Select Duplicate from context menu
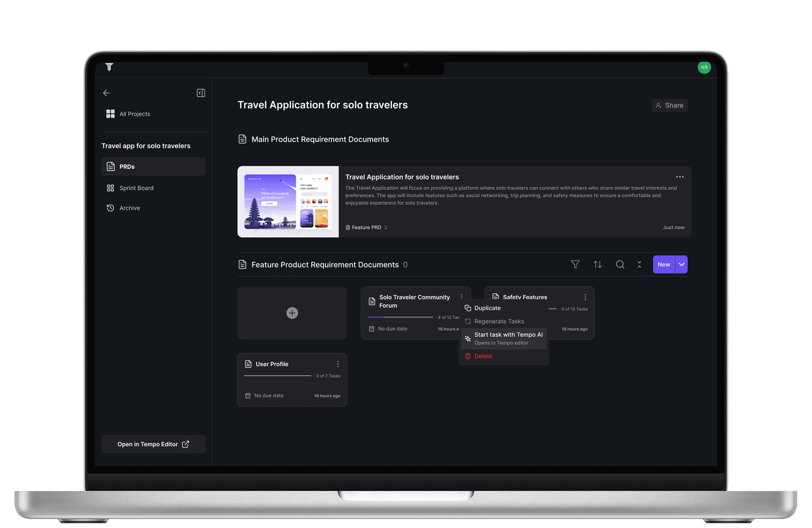The height and width of the screenshot is (528, 812). coord(488,308)
